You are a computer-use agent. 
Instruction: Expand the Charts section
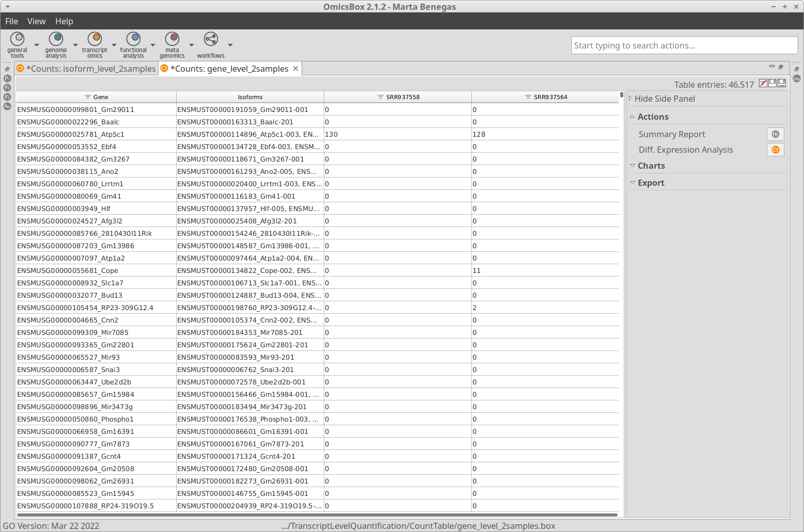(x=632, y=166)
